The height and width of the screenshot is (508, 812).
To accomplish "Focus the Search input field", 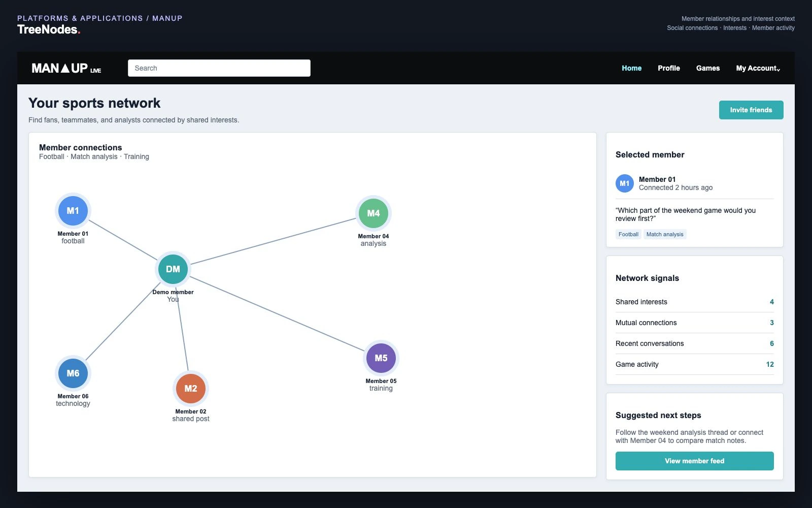I will (x=219, y=68).
